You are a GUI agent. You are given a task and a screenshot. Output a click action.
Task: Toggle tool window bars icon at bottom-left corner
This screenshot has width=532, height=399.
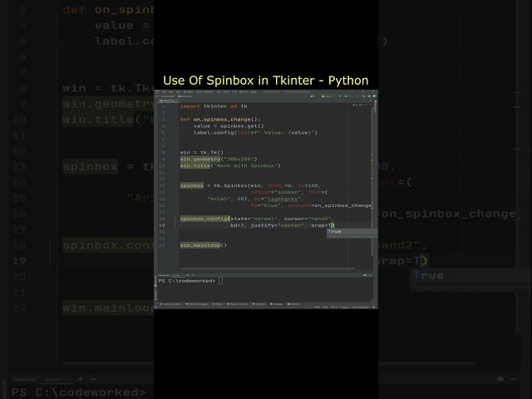point(155,307)
